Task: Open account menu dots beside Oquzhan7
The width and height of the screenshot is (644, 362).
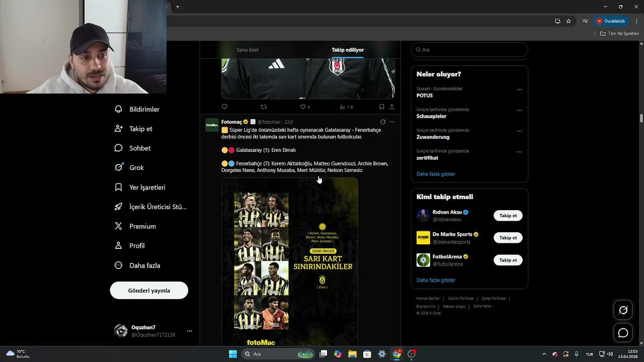Action: click(x=190, y=331)
